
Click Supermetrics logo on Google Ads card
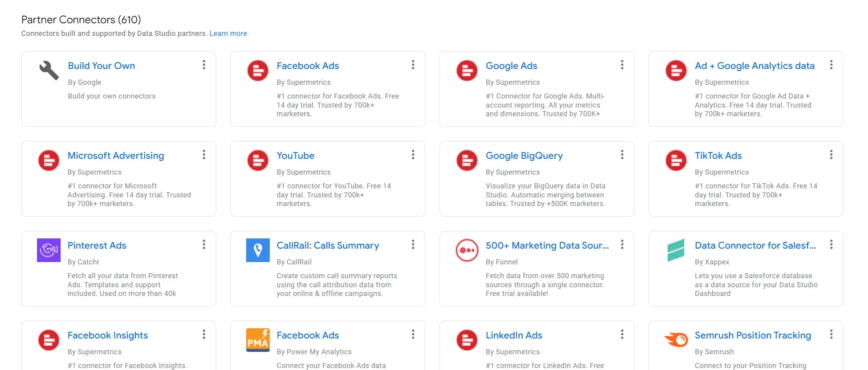[x=467, y=71]
